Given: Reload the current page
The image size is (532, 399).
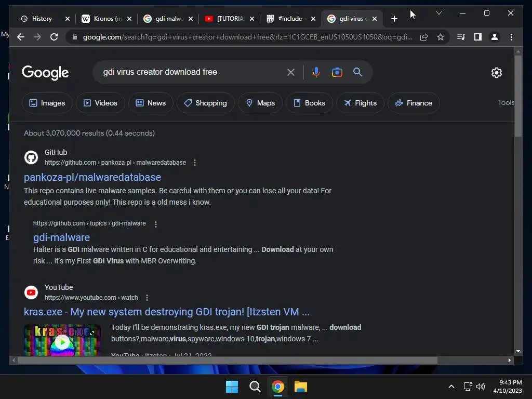Looking at the screenshot, I should (x=54, y=37).
